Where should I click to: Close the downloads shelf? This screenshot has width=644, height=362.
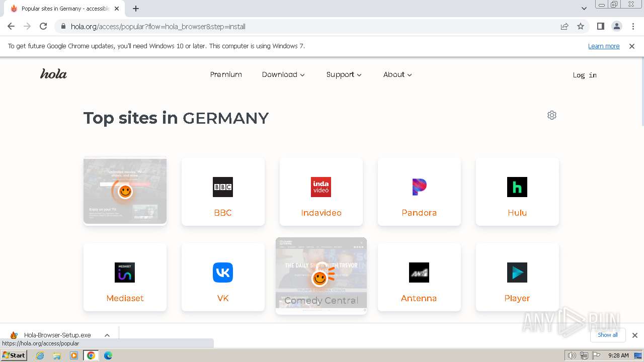click(635, 335)
